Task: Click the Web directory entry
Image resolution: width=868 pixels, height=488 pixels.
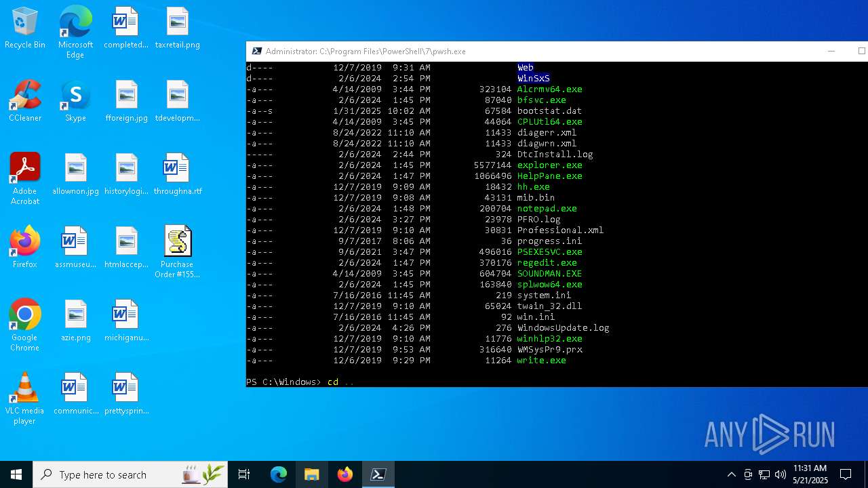Action: pos(525,67)
